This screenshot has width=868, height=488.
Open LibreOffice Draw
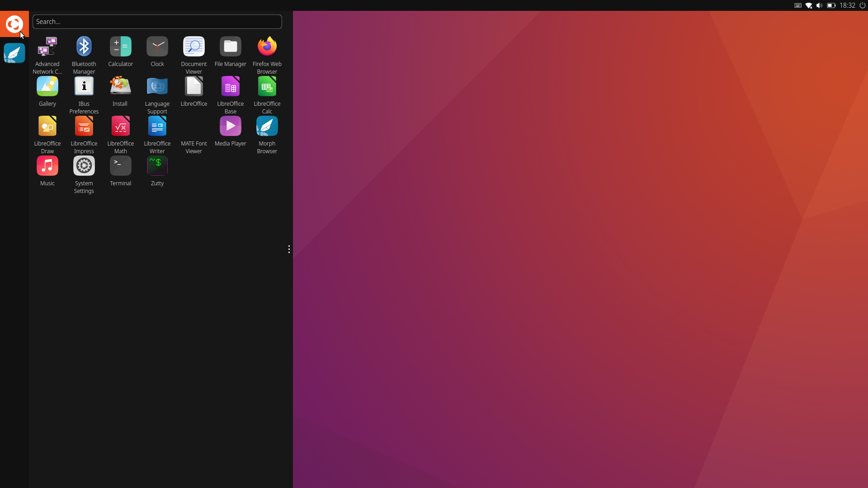[47, 135]
